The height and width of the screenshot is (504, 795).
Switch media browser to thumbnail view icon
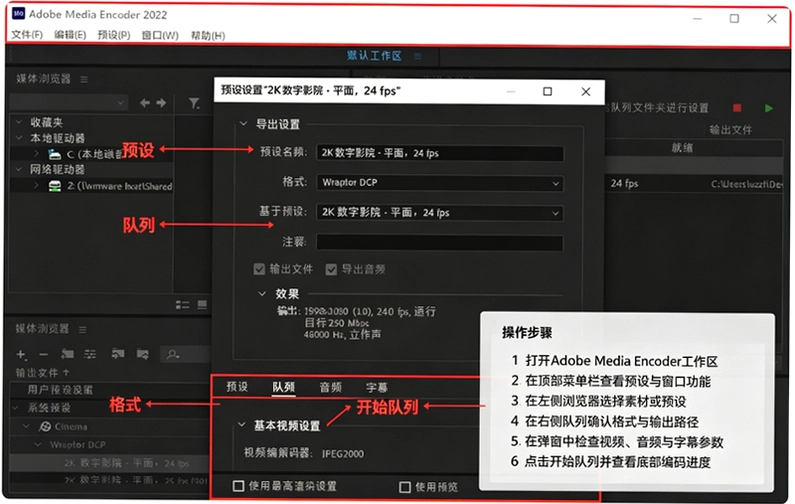202,304
